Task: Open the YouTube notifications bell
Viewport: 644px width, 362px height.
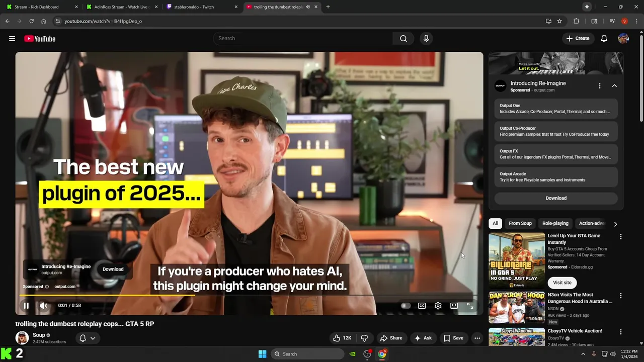Action: point(604,39)
